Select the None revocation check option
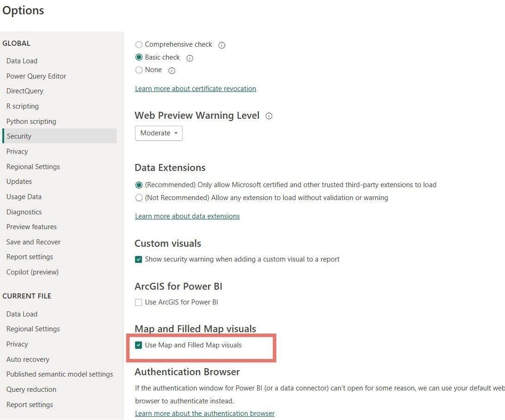505x420 pixels. [x=139, y=70]
